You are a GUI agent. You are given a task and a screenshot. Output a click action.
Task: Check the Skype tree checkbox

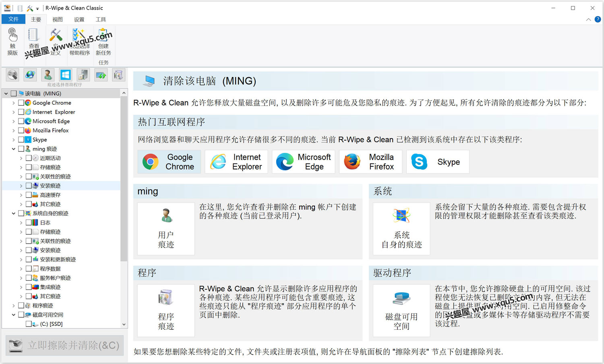click(21, 140)
